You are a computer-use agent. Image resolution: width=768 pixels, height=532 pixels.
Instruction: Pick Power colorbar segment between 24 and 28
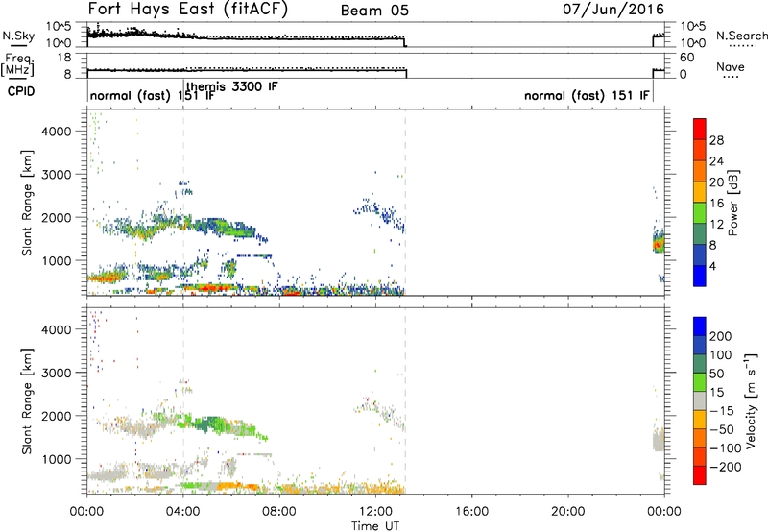[x=700, y=150]
